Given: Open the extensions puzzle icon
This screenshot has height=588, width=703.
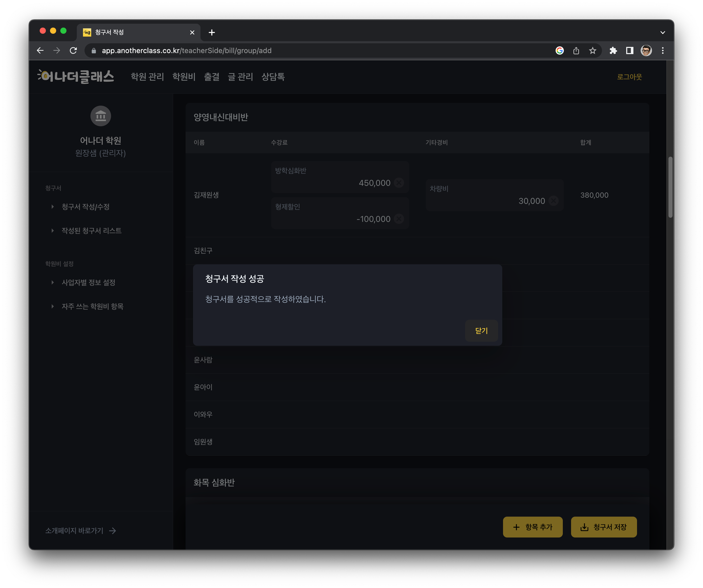Looking at the screenshot, I should click(x=613, y=51).
